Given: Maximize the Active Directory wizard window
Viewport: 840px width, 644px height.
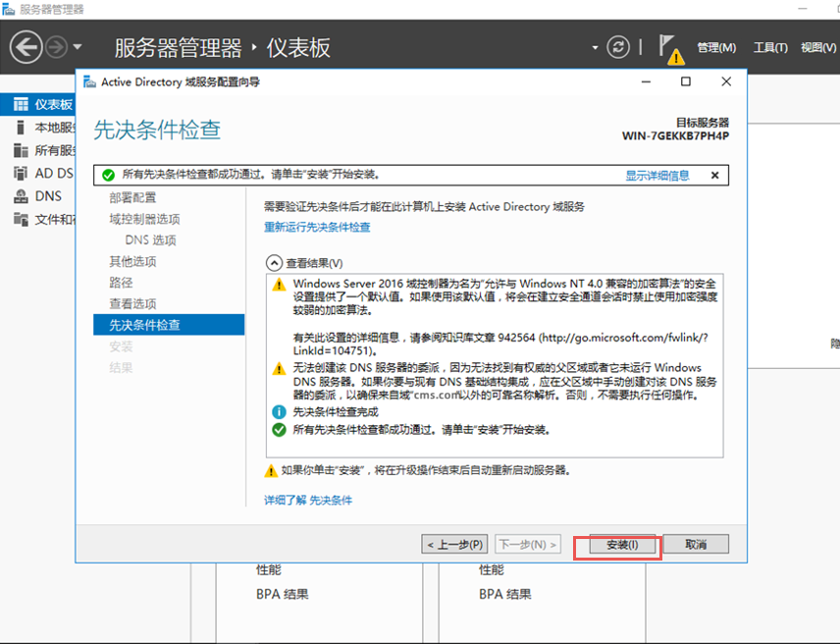Looking at the screenshot, I should (x=686, y=81).
